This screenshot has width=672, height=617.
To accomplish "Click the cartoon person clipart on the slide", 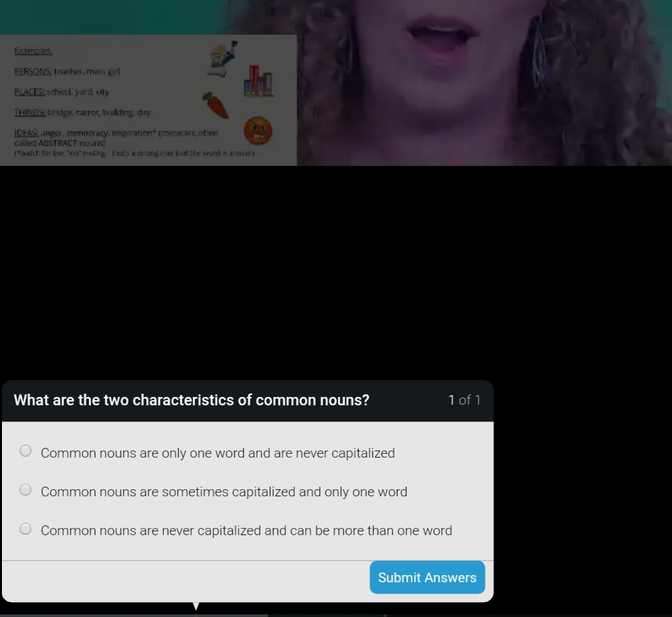I will (223, 59).
